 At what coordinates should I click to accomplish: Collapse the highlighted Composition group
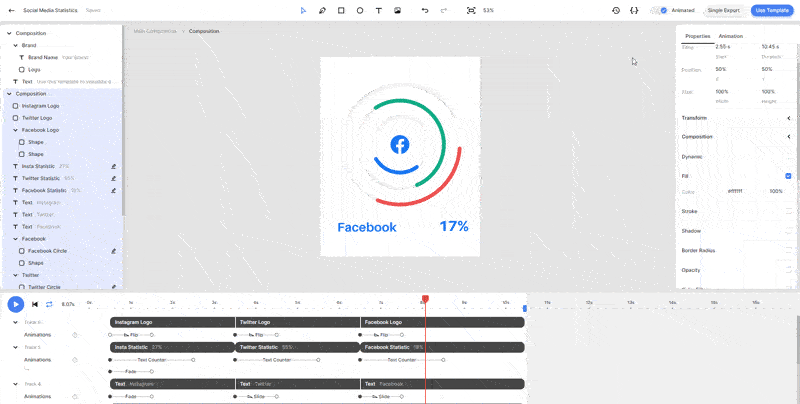coord(9,94)
